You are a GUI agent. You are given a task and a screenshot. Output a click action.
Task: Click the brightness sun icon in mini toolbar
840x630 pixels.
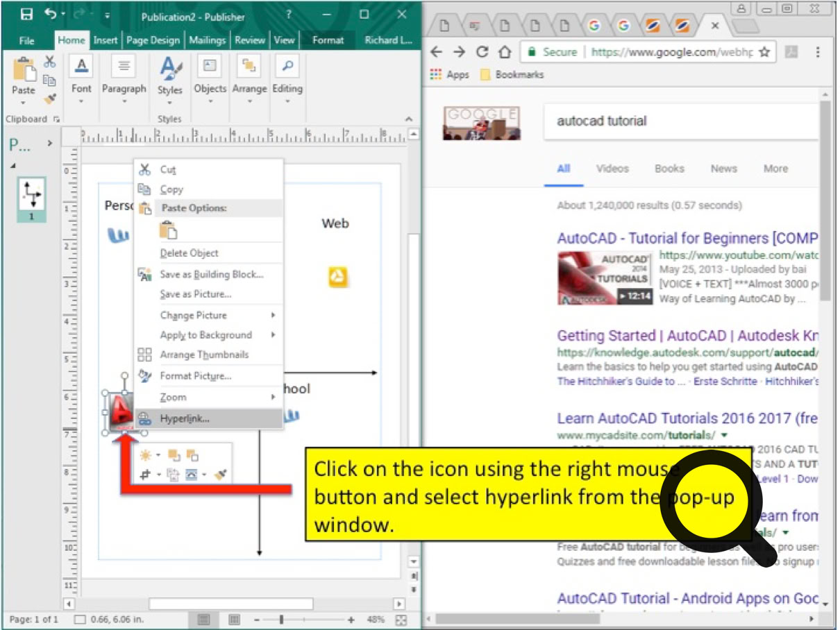click(146, 456)
